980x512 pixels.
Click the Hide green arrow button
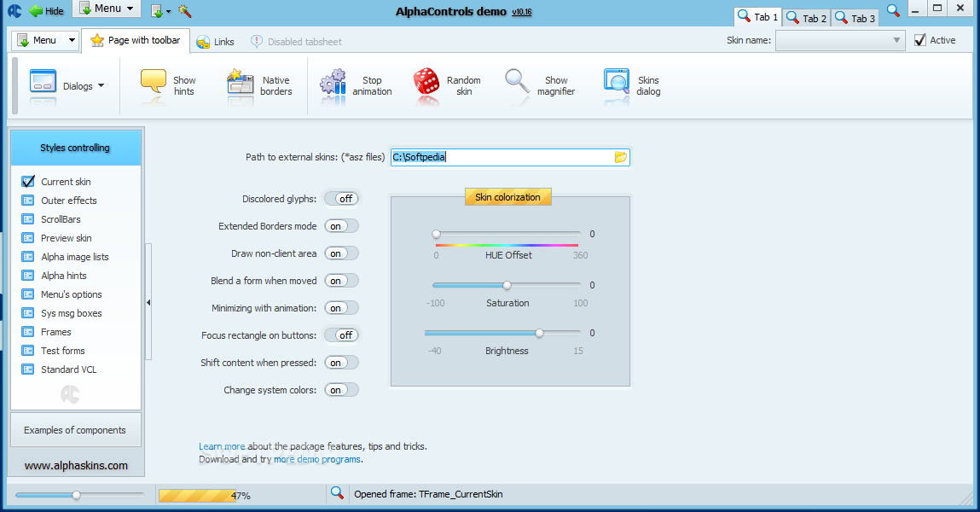tap(45, 10)
